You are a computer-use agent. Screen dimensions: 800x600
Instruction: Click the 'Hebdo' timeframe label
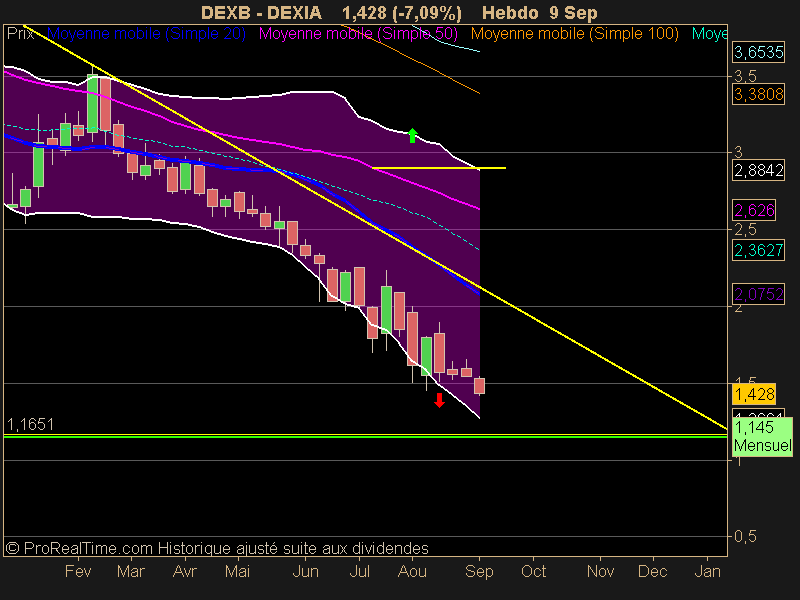(510, 12)
